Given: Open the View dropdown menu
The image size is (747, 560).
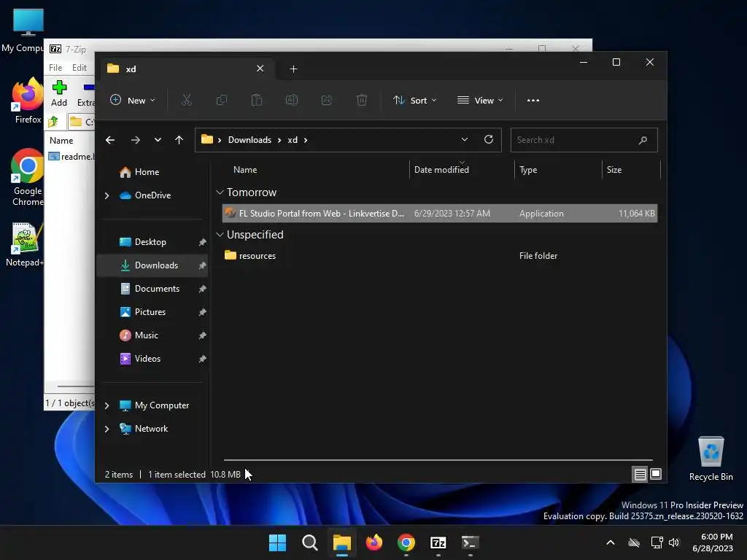Looking at the screenshot, I should tap(480, 101).
